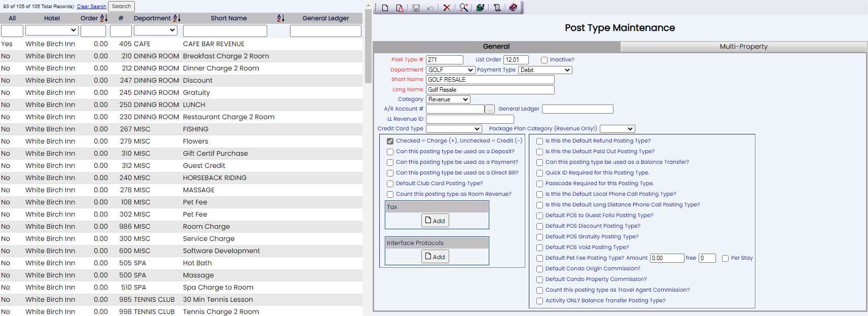This screenshot has height=316, width=868.
Task: Open the Category dropdown showing Revenue
Action: (448, 99)
